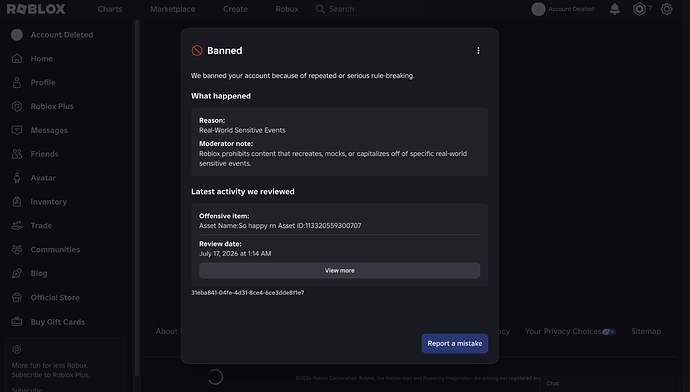Click the red banned prohibition icon
The width and height of the screenshot is (690, 392).
pos(197,51)
